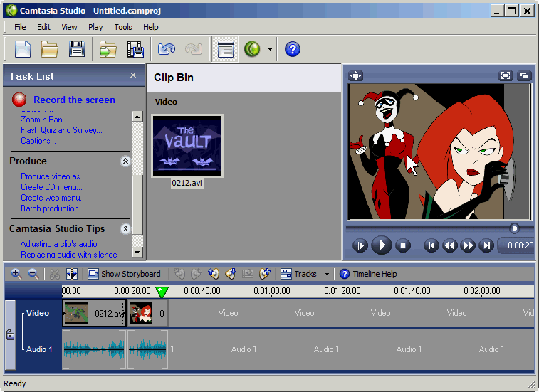539x392 pixels.
Task: Open Adjusting a clip's audio tip
Action: (x=59, y=244)
